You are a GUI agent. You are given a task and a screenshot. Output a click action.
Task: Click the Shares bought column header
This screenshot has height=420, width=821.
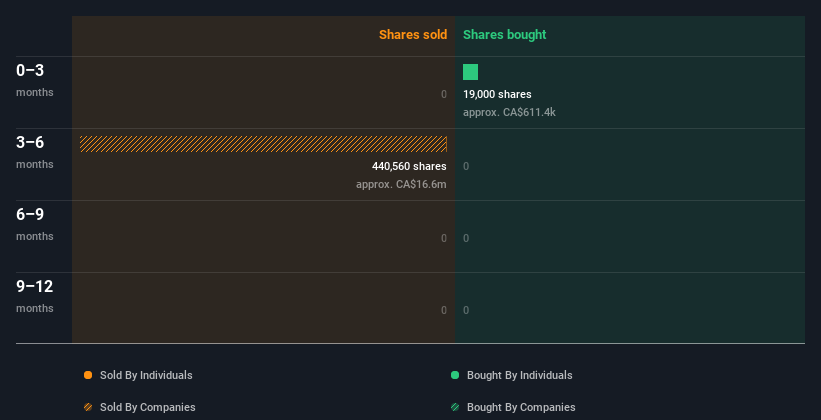(x=504, y=35)
